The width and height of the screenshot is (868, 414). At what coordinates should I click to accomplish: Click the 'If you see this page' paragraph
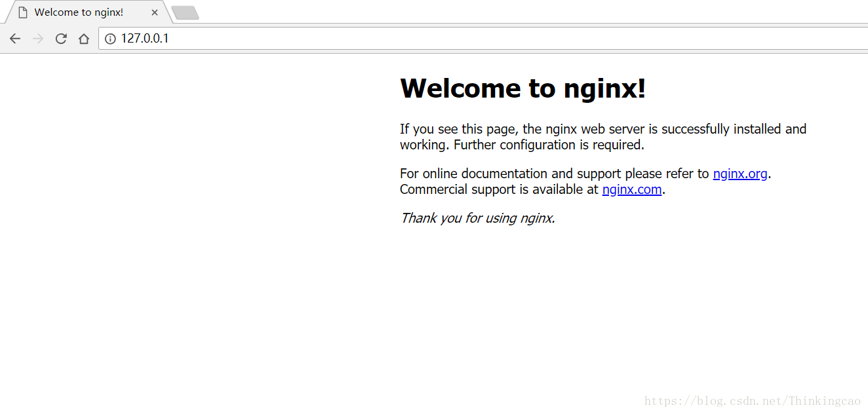tap(603, 137)
